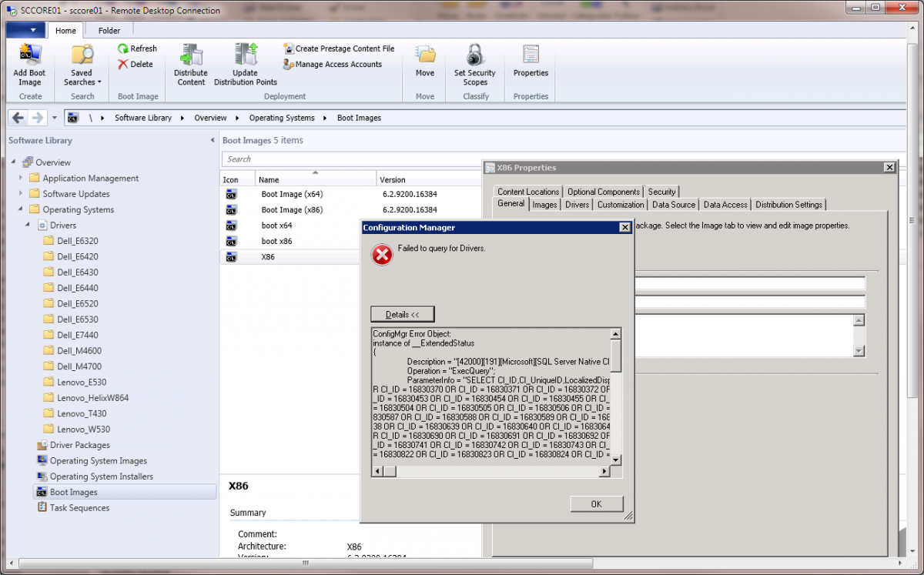Select Dell_E6320 driver folder
This screenshot has height=575, width=924.
click(71, 241)
